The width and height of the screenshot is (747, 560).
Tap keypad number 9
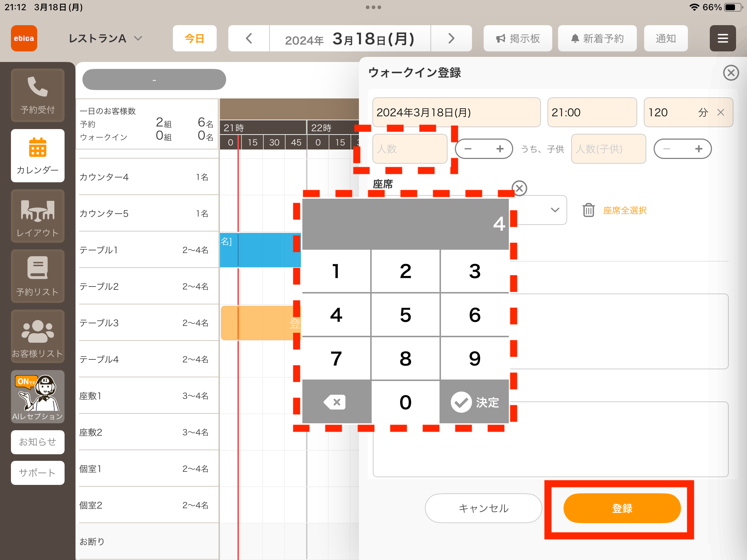point(475,358)
